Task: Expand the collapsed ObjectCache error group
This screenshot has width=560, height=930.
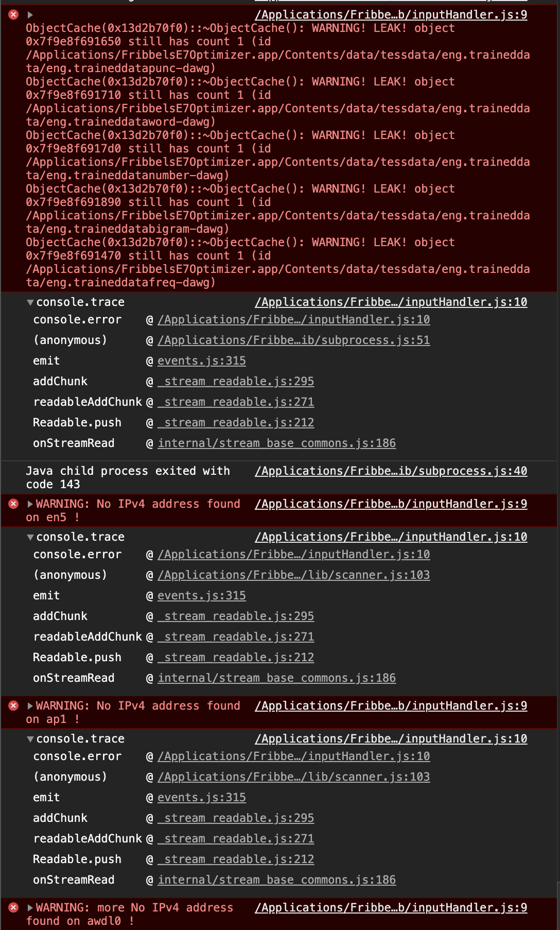Action: (29, 14)
